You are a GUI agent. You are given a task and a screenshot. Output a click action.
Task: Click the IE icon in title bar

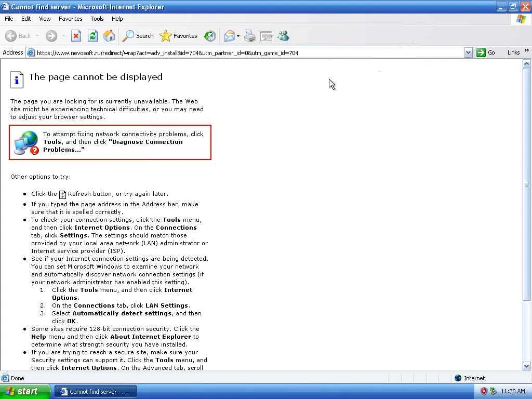pyautogui.click(x=5, y=6)
